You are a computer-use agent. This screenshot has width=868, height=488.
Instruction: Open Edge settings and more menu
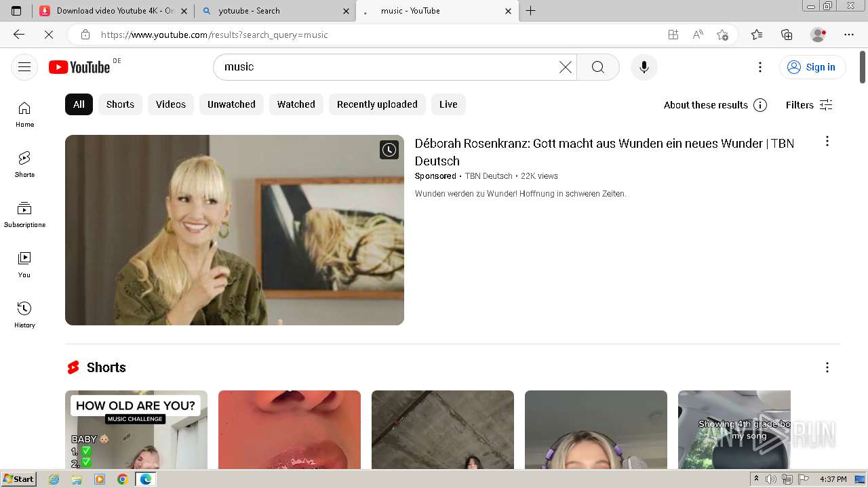point(849,35)
